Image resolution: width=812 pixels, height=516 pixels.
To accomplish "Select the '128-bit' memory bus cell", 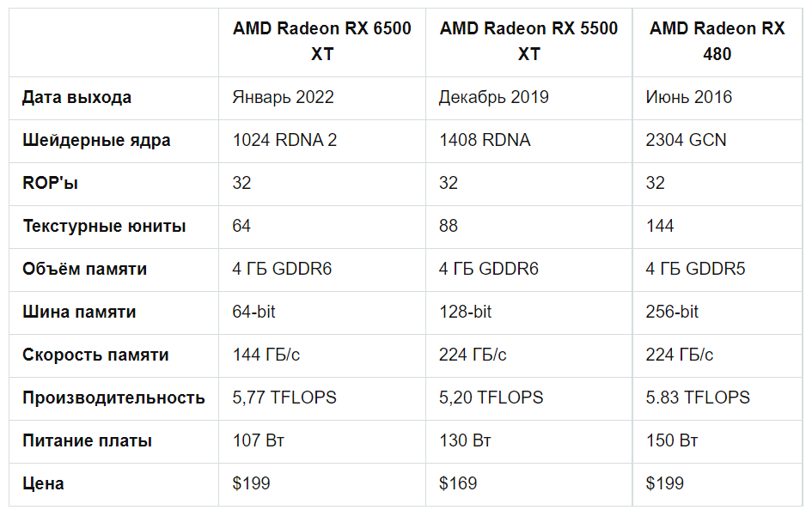I will (465, 312).
